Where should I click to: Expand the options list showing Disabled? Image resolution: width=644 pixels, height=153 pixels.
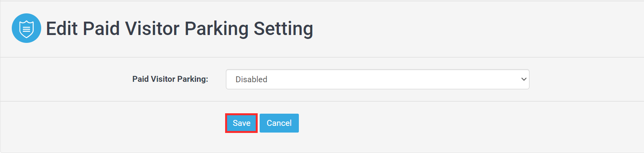(x=377, y=79)
